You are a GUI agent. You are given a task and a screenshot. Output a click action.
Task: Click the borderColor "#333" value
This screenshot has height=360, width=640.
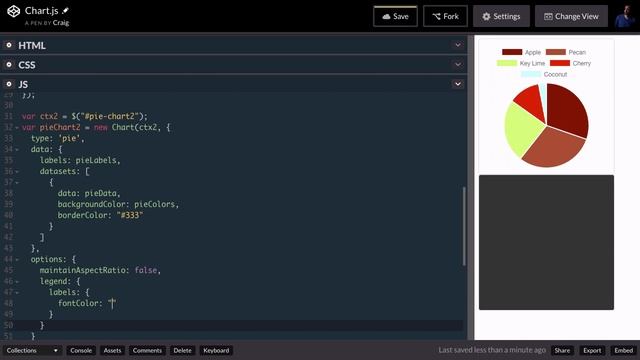point(130,215)
